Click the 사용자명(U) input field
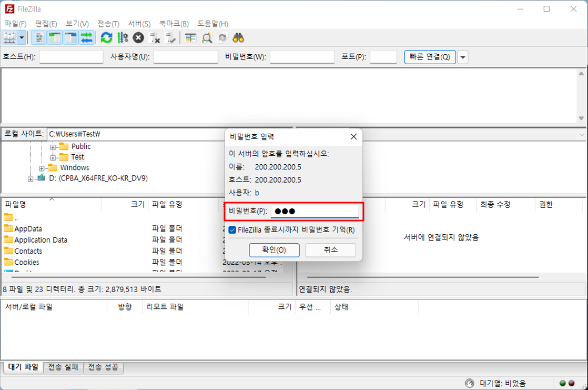This screenshot has height=390, width=588. pyautogui.click(x=186, y=57)
